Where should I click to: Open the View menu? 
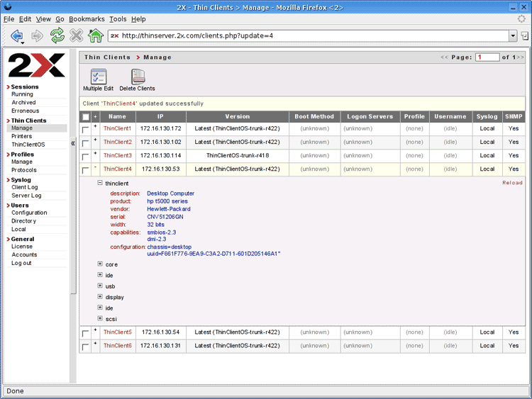[43, 19]
